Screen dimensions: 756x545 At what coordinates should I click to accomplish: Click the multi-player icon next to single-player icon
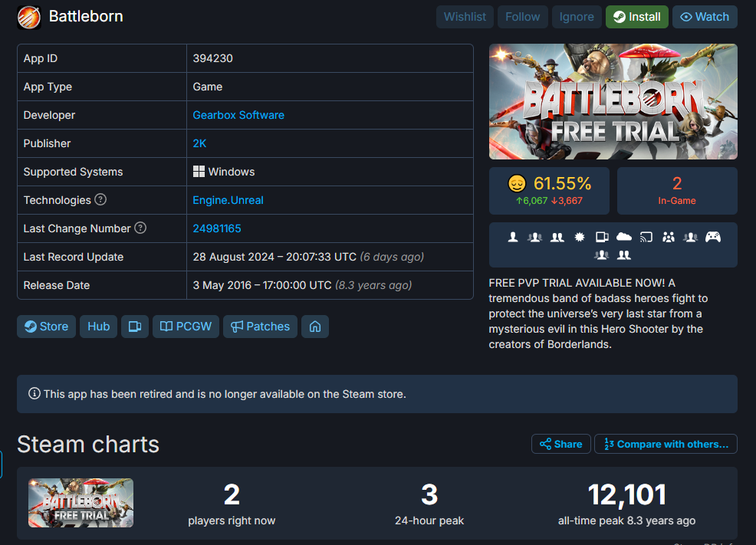click(x=534, y=237)
